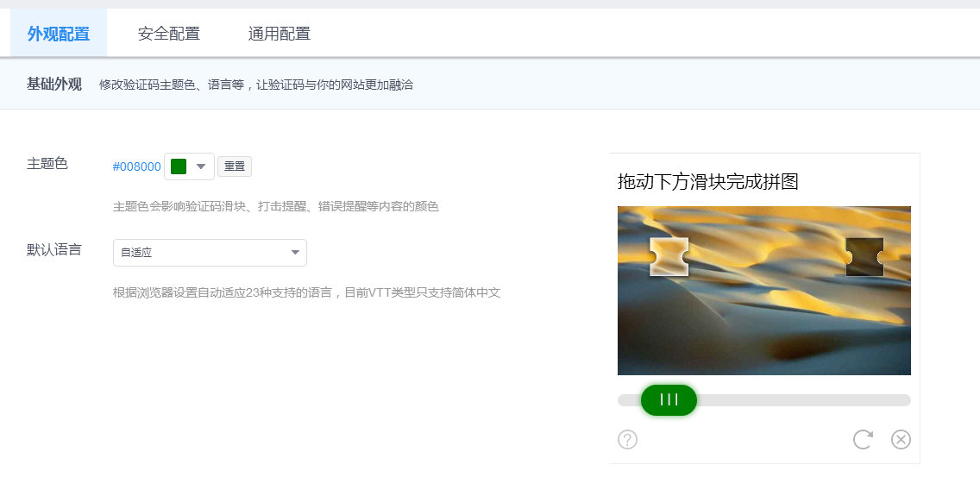
Task: Open the green theme color swatch picker
Action: 179,166
